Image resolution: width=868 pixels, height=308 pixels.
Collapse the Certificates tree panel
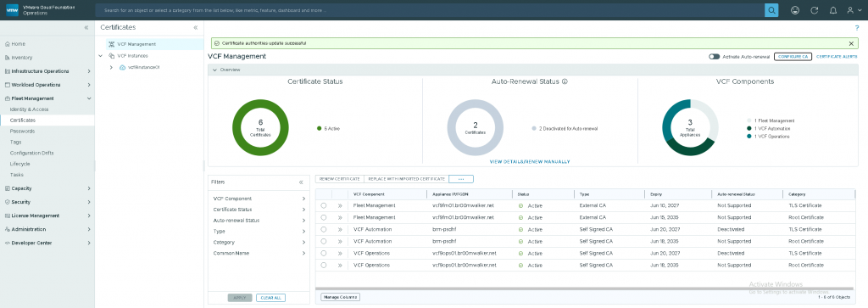196,27
